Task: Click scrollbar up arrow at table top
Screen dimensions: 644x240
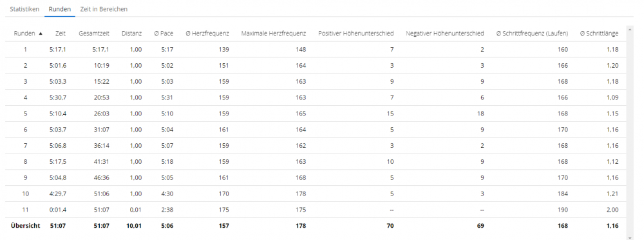Action: (x=630, y=28)
